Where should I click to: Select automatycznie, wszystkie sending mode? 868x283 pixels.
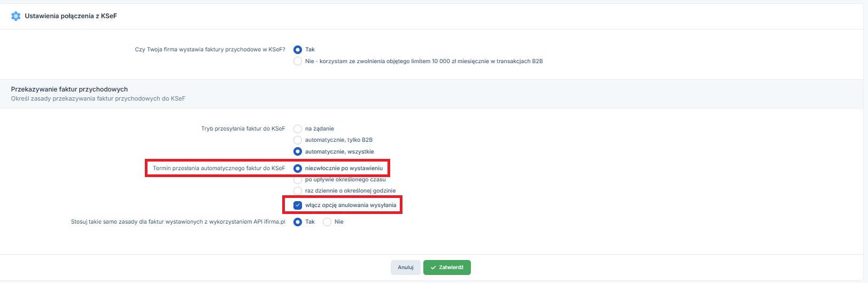pyautogui.click(x=298, y=152)
